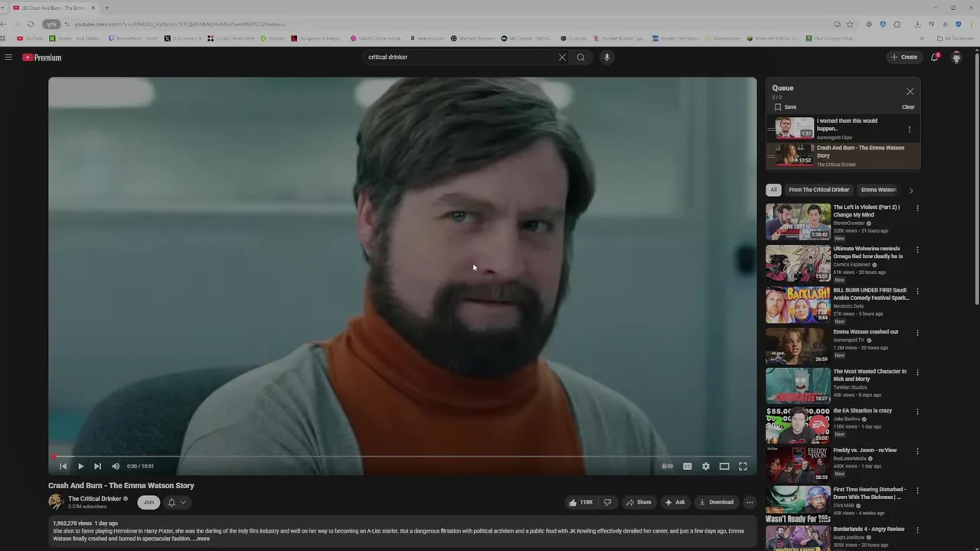Go to YouTube Premium home logo
This screenshot has height=551, width=980.
pos(41,57)
